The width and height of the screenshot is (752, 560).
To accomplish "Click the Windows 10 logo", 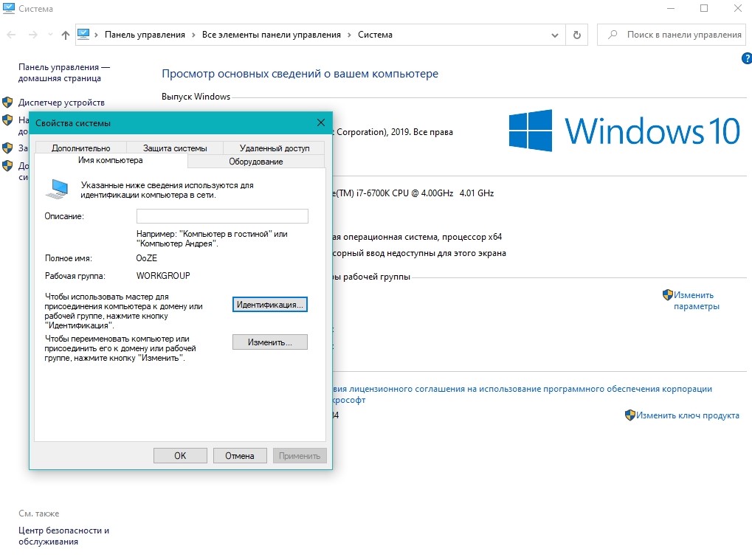I will pos(624,131).
